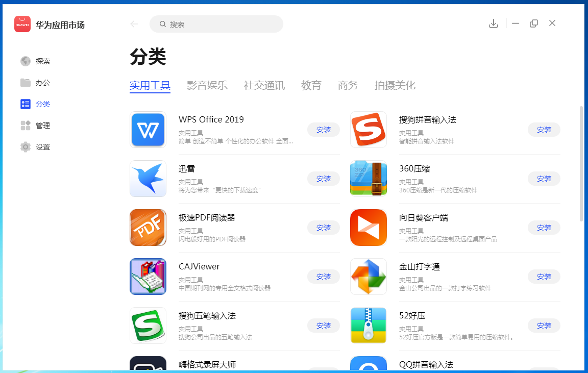The width and height of the screenshot is (588, 373).
Task: Click the 搜狗拼音输入法 title
Action: [x=428, y=119]
